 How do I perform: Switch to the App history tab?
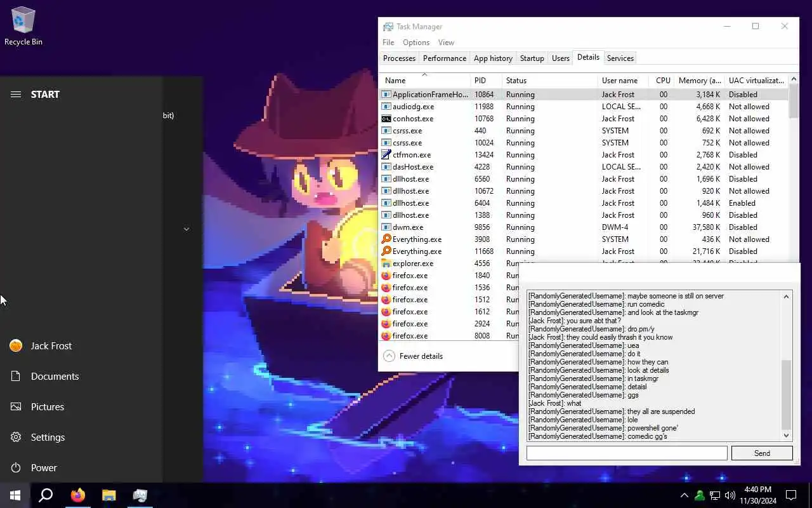[493, 58]
